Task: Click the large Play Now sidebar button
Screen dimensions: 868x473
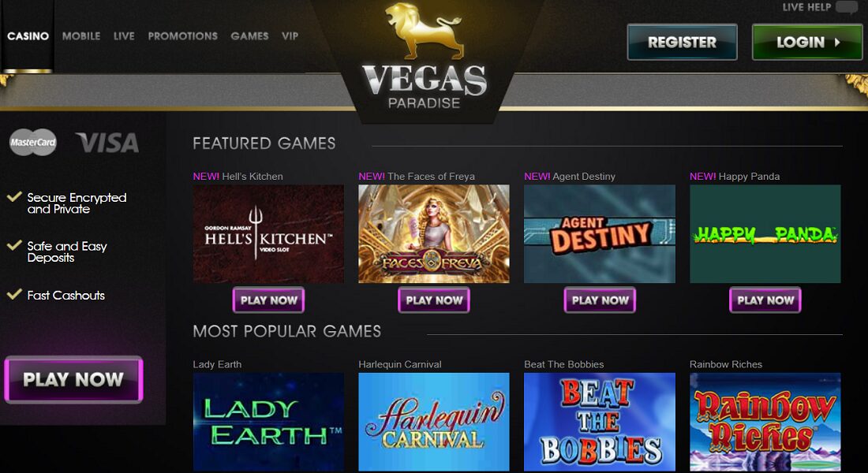Action: [73, 379]
